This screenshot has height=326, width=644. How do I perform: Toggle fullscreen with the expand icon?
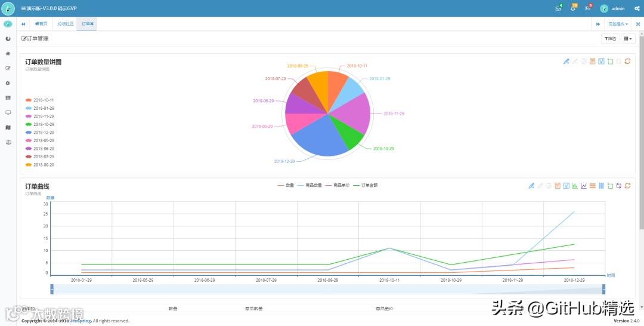[638, 24]
